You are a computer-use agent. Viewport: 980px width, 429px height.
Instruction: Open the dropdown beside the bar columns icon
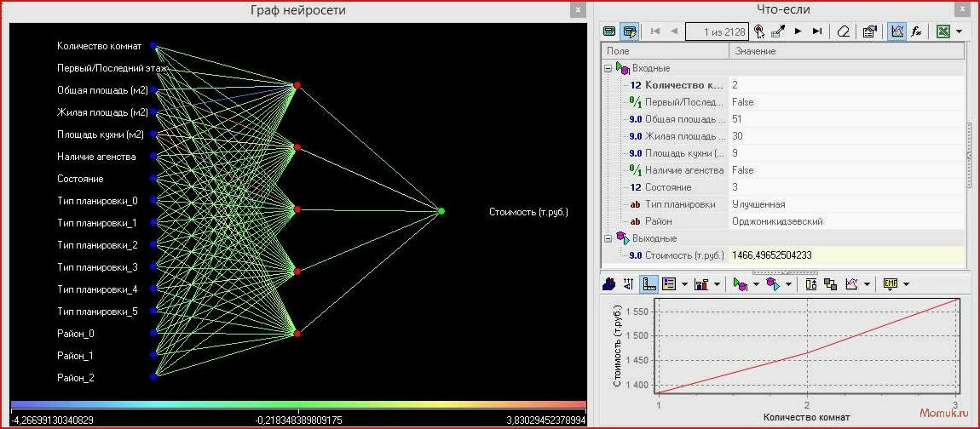pyautogui.click(x=718, y=284)
